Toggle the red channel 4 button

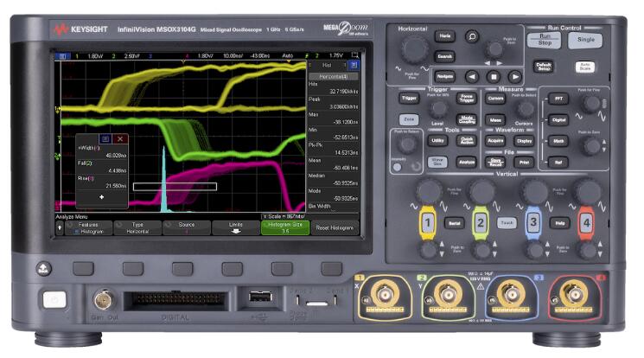coord(586,223)
